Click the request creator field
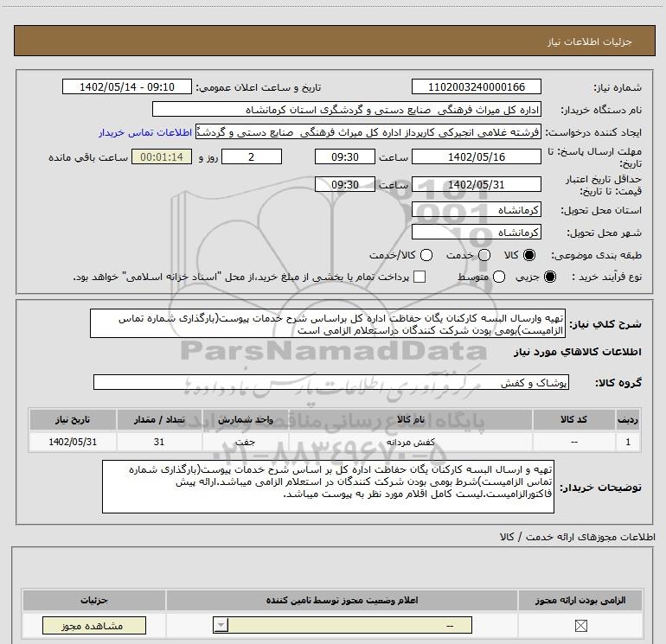 point(368,132)
